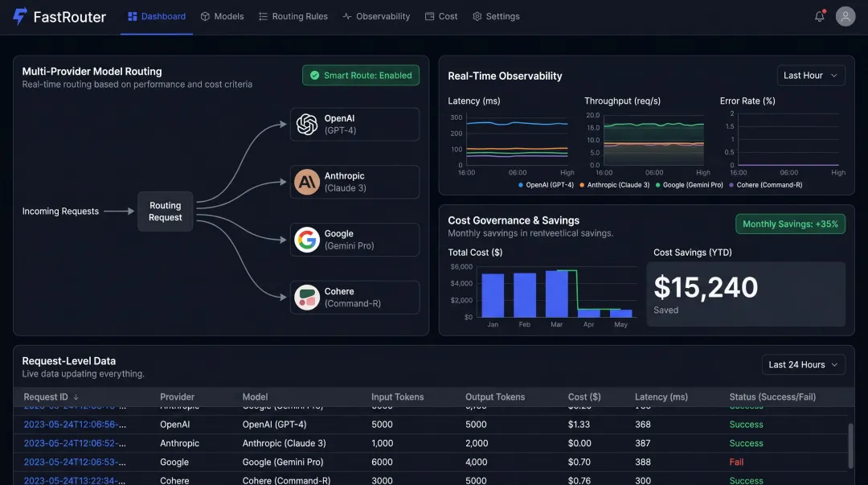This screenshot has height=485, width=868.
Task: Click the Monthly Savings: +35% badge
Action: coord(791,224)
